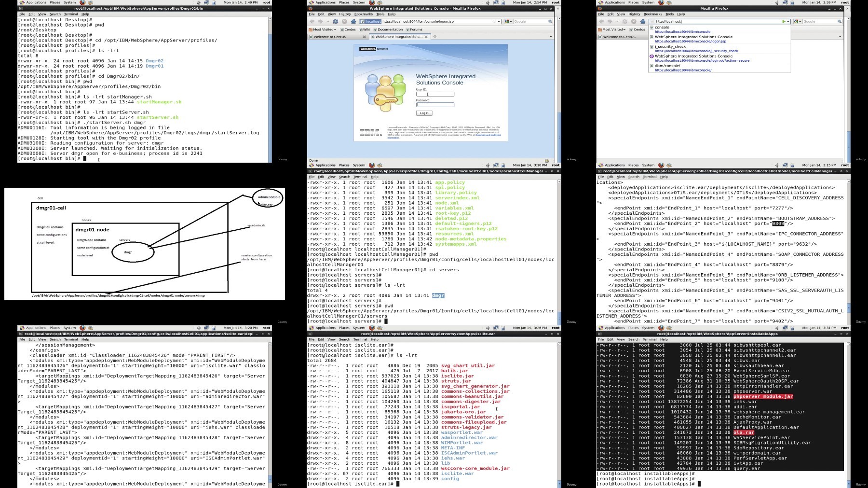Click Firefox launcher in panel clocked 3:26 PM

point(372,328)
